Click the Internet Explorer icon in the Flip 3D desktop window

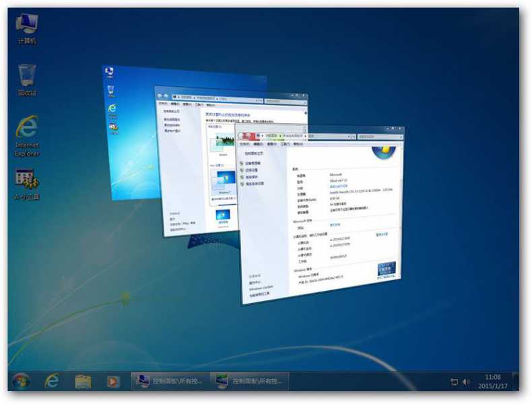click(112, 110)
